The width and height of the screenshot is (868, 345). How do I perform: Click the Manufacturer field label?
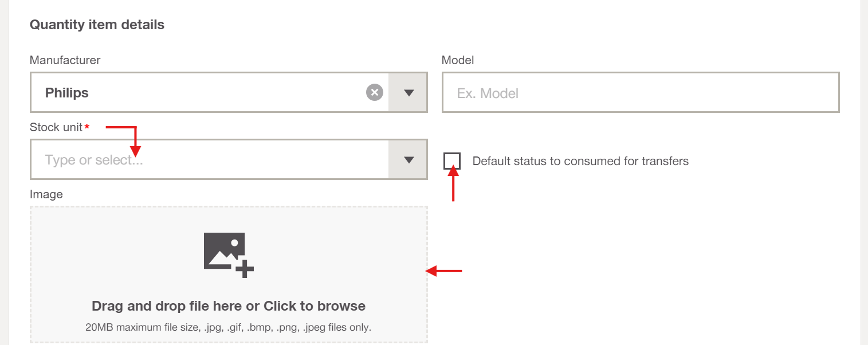point(65,60)
